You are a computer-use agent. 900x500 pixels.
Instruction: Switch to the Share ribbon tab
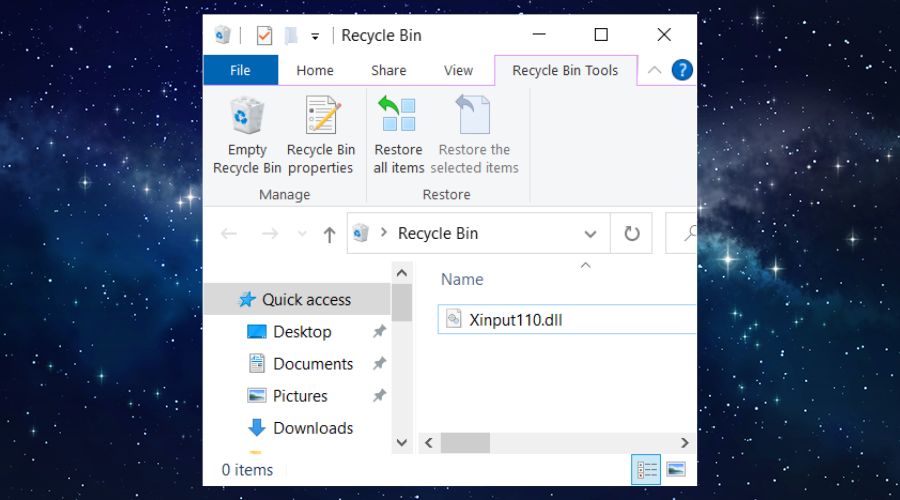(389, 70)
